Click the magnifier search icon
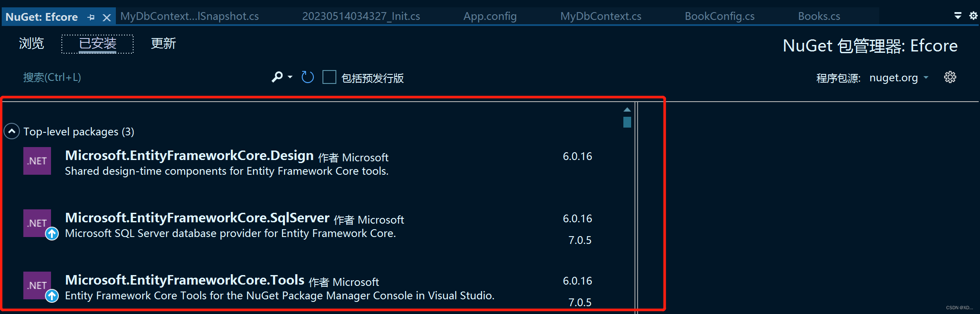 pos(277,77)
